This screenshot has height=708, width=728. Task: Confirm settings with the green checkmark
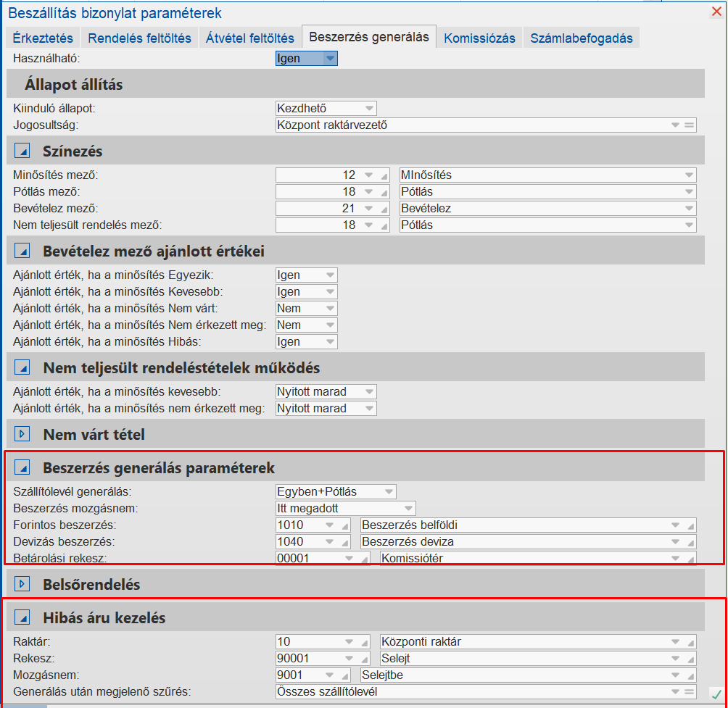[x=716, y=694]
